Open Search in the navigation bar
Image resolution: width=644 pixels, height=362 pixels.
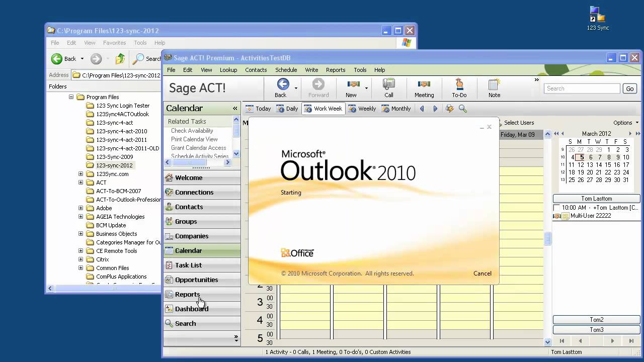(202, 323)
